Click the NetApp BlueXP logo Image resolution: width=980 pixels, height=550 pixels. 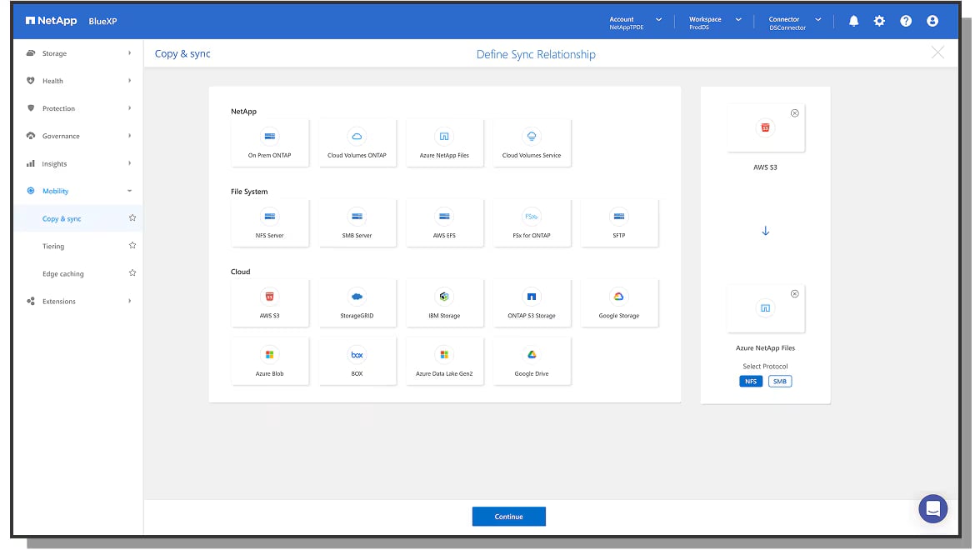pos(71,21)
